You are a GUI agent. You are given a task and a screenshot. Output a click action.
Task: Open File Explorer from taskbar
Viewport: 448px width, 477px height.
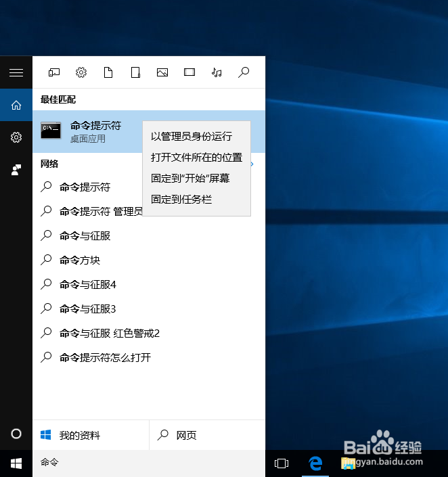click(x=348, y=463)
